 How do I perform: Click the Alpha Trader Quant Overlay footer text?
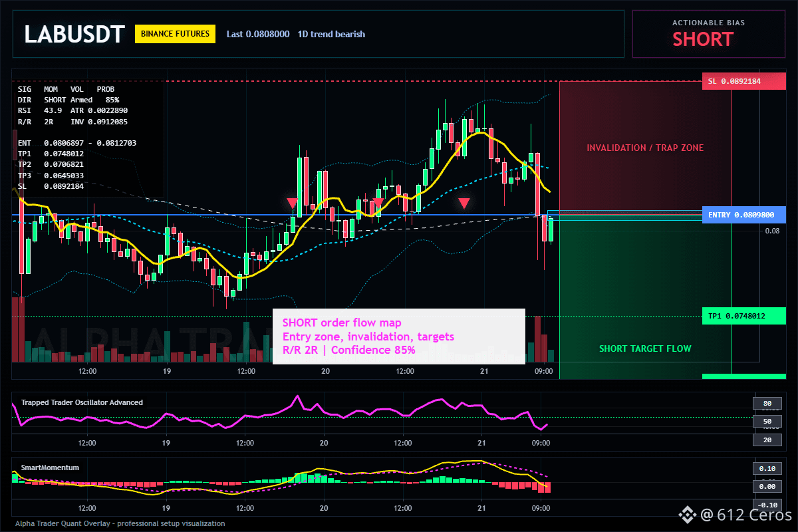(120, 523)
